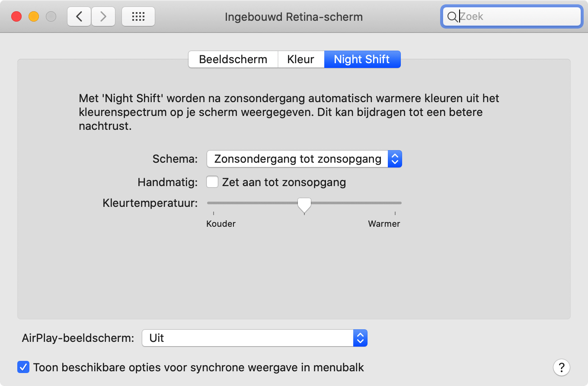Go forward with the right chevron button
The width and height of the screenshot is (588, 386).
click(x=103, y=17)
